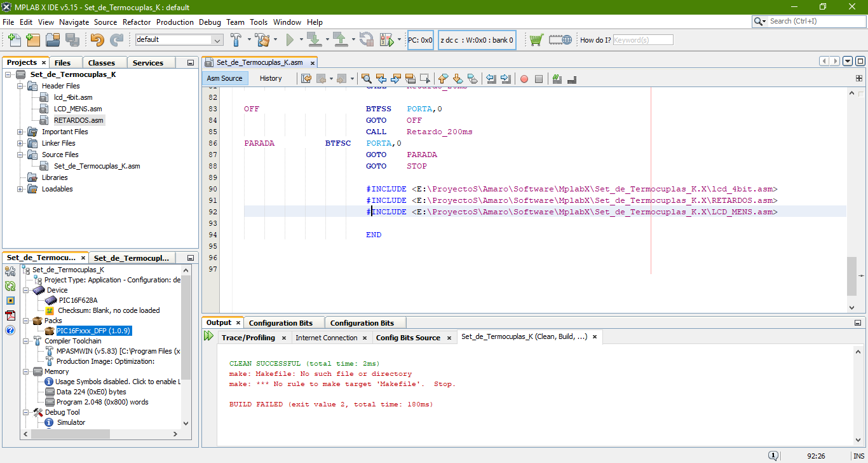
Task: Click green Re-run arrows in Output
Action: (209, 336)
